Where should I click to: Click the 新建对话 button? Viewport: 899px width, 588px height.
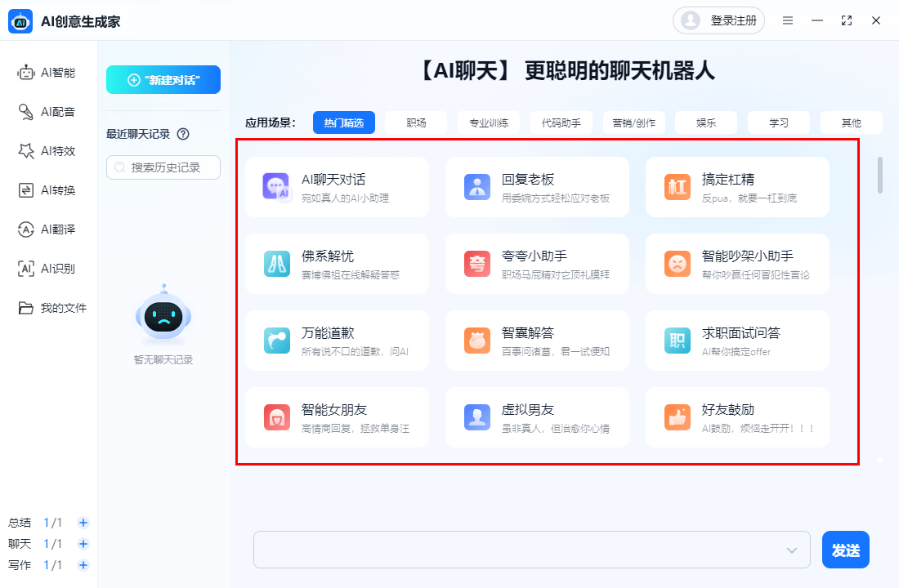163,80
